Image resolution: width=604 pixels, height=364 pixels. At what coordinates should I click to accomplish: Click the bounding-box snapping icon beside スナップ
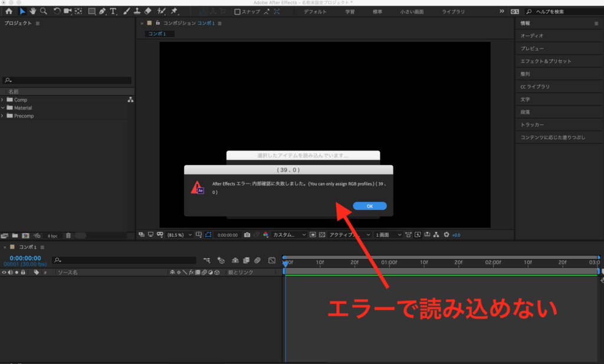tap(277, 12)
